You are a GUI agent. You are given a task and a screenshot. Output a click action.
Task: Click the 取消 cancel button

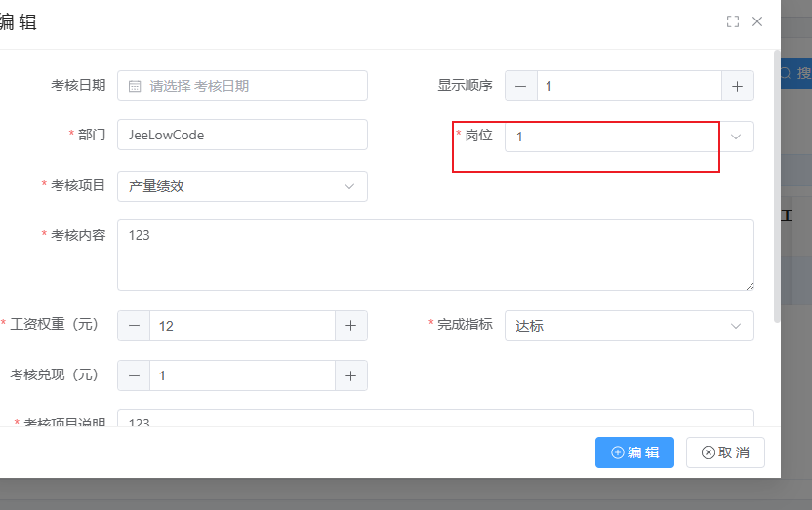(x=725, y=452)
